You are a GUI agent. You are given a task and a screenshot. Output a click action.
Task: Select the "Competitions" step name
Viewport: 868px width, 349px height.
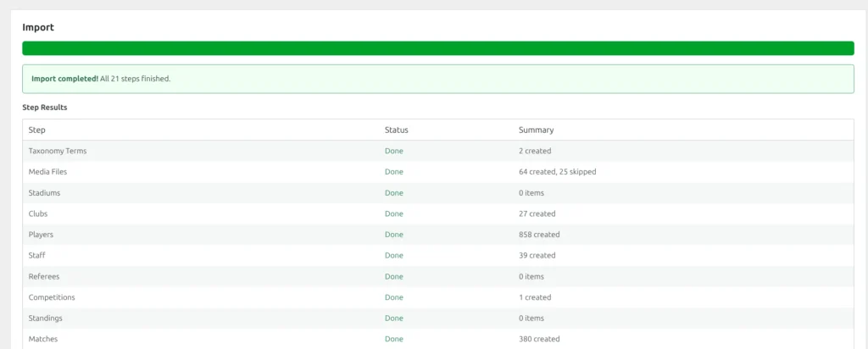point(52,297)
